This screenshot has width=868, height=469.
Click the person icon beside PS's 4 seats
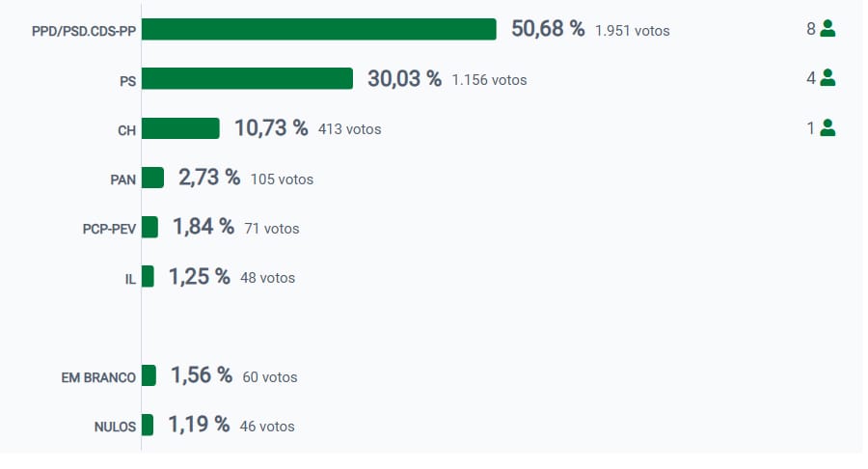tap(827, 78)
